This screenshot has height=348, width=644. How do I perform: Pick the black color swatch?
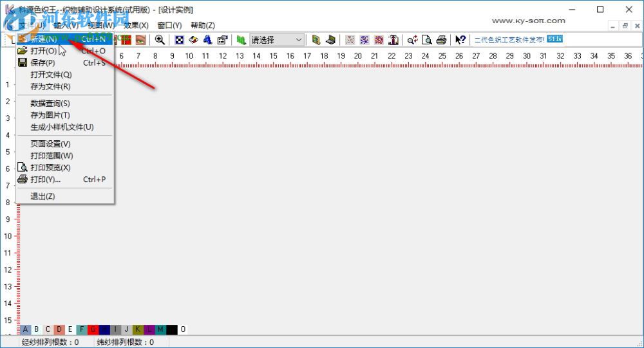tap(172, 329)
